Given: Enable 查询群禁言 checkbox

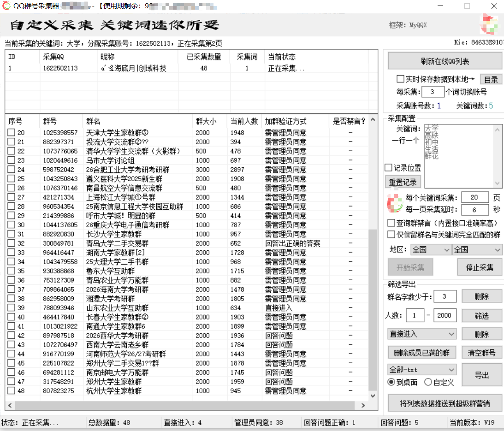Looking at the screenshot, I should click(x=391, y=223).
